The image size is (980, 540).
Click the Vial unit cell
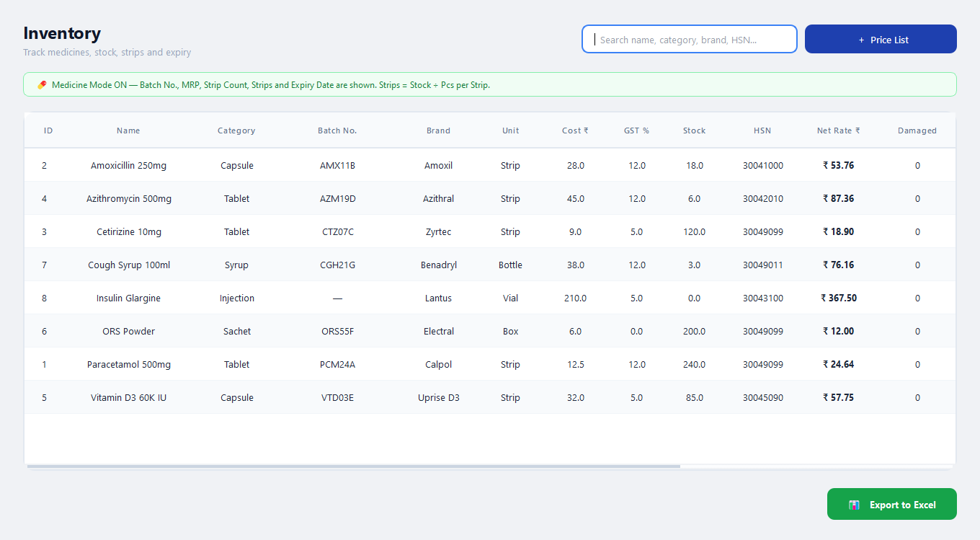tap(510, 298)
